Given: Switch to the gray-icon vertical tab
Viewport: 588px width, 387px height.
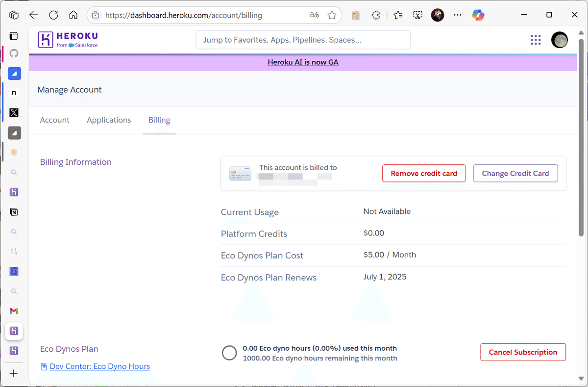Looking at the screenshot, I should pyautogui.click(x=14, y=132).
